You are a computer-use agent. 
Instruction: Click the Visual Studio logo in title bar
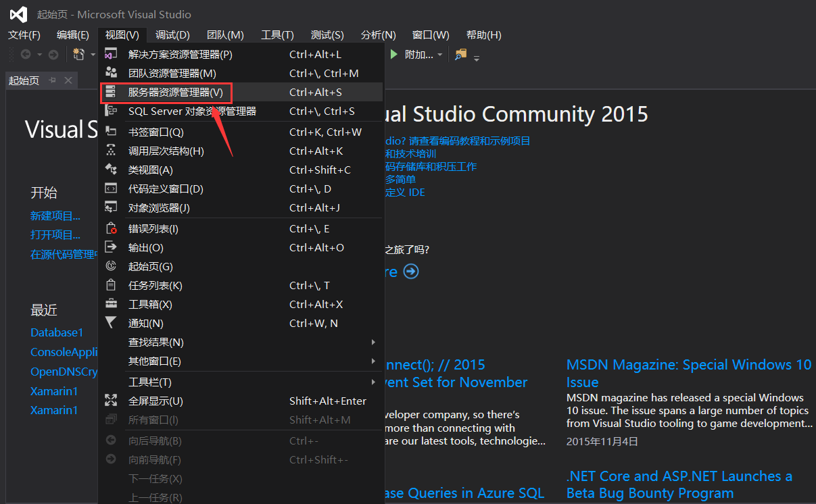point(19,14)
